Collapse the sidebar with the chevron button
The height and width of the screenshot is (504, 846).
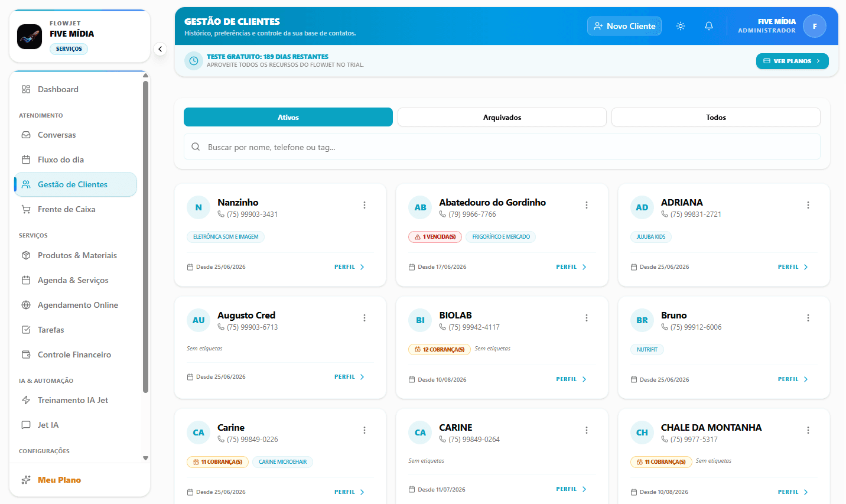pyautogui.click(x=160, y=49)
